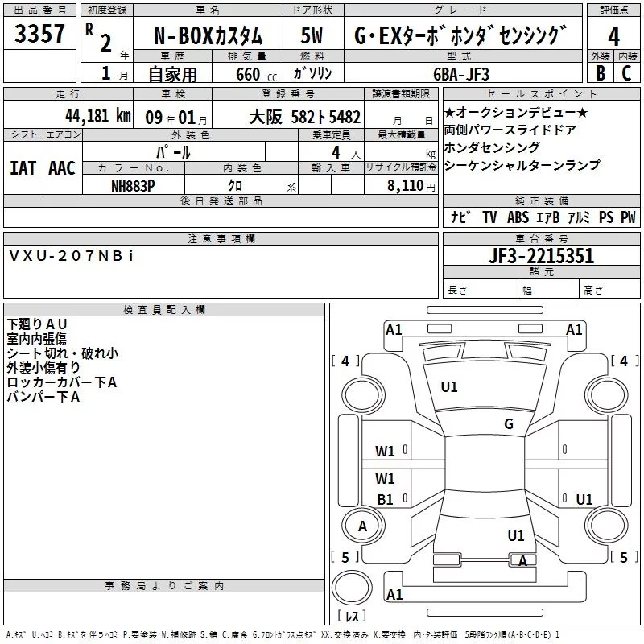
Task: Click the seating capacity value 4人
Action: 346,153
